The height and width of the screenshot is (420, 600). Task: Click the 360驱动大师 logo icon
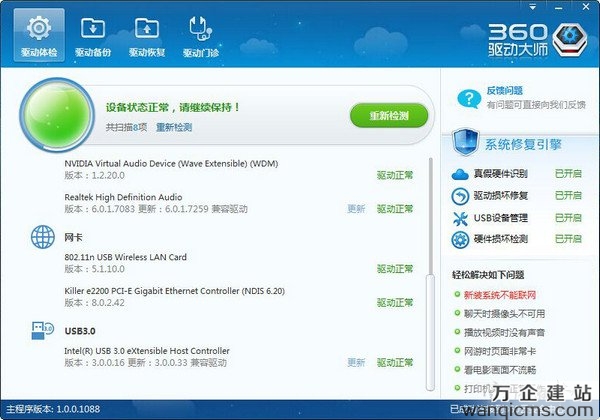(x=570, y=39)
